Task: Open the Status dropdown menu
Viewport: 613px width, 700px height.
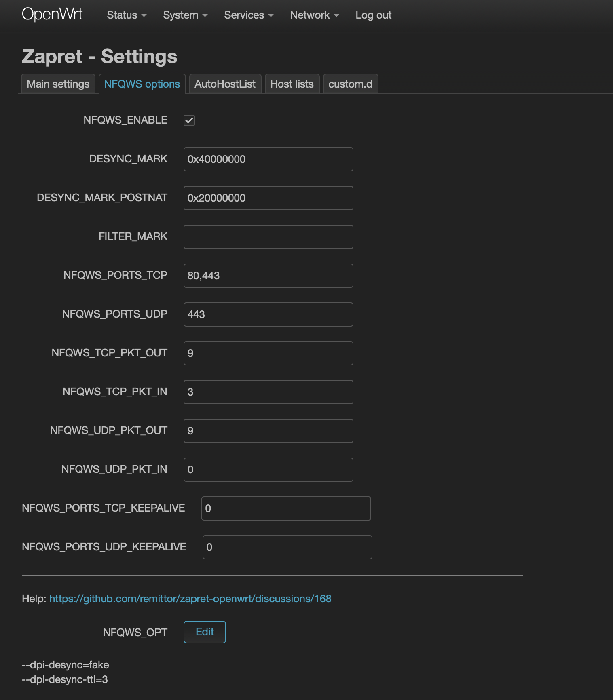Action: point(127,15)
